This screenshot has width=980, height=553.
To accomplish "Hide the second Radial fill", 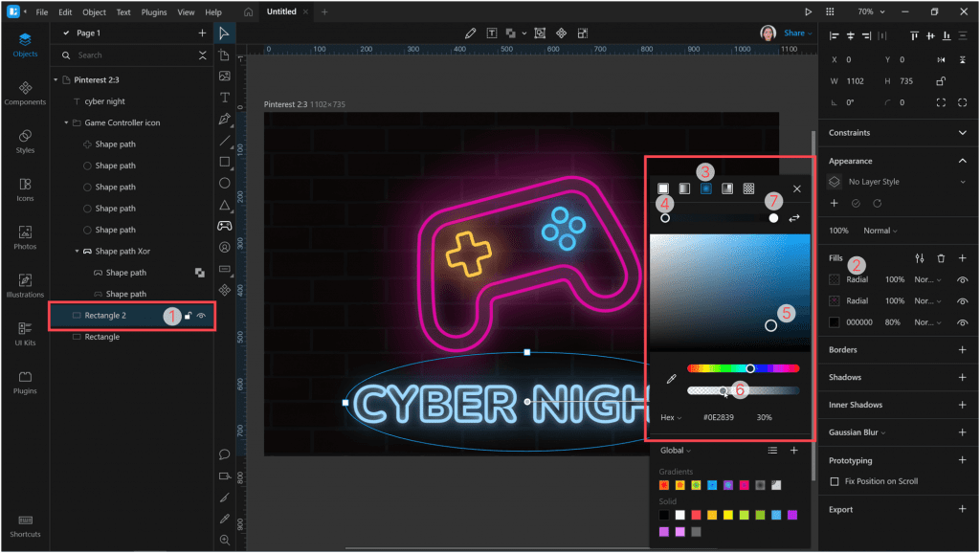I will [963, 301].
